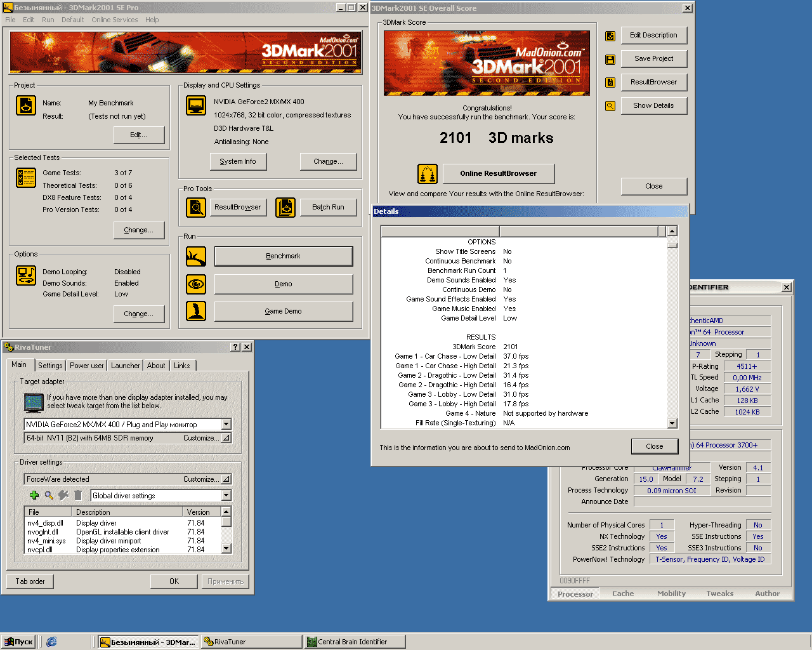
Task: Click the monitor icon in Display and CPU Settings
Action: coord(196,105)
